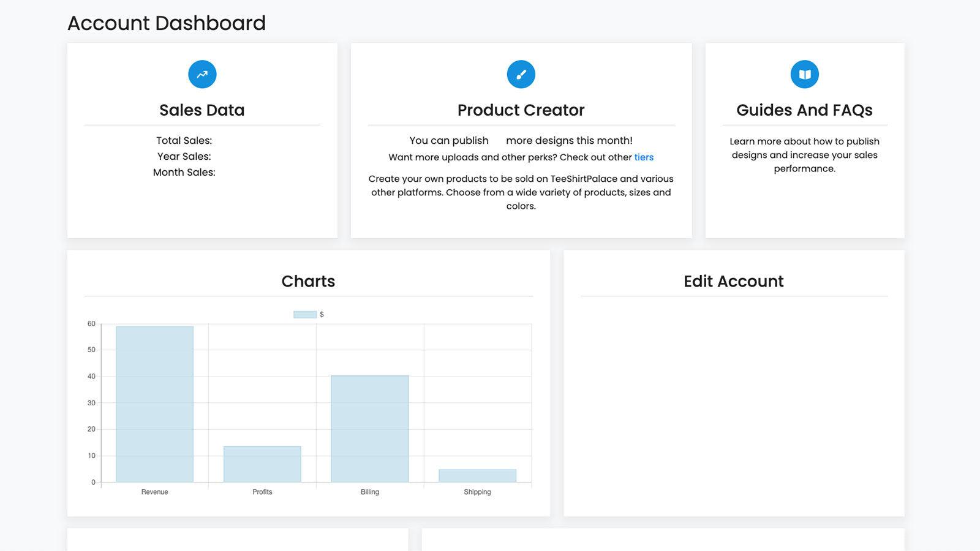980x551 pixels.
Task: Click the "Sales Data" card title
Action: 202,110
